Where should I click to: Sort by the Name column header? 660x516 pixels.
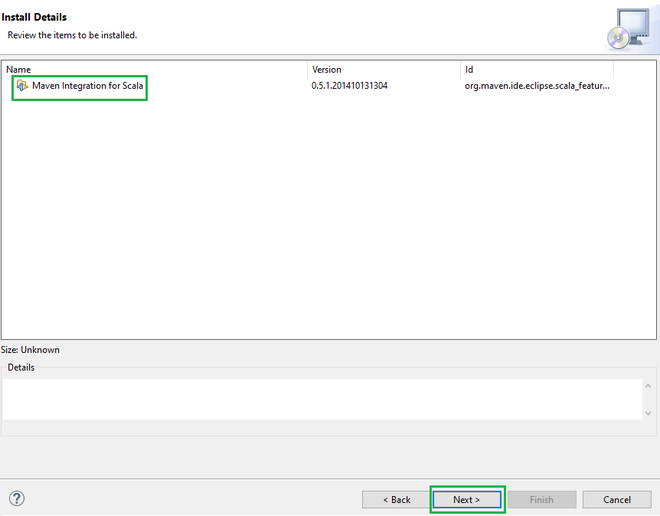155,69
